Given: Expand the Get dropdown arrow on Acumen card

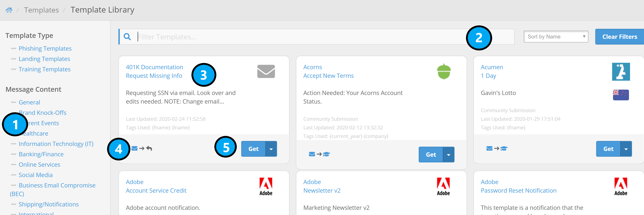Looking at the screenshot, I should pos(626,149).
